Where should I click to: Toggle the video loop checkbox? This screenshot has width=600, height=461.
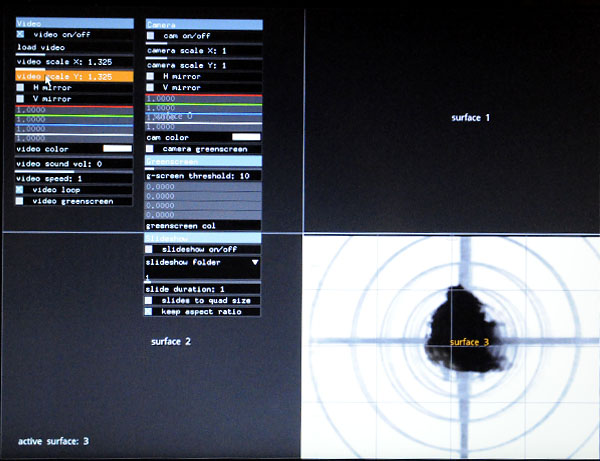coord(21,189)
